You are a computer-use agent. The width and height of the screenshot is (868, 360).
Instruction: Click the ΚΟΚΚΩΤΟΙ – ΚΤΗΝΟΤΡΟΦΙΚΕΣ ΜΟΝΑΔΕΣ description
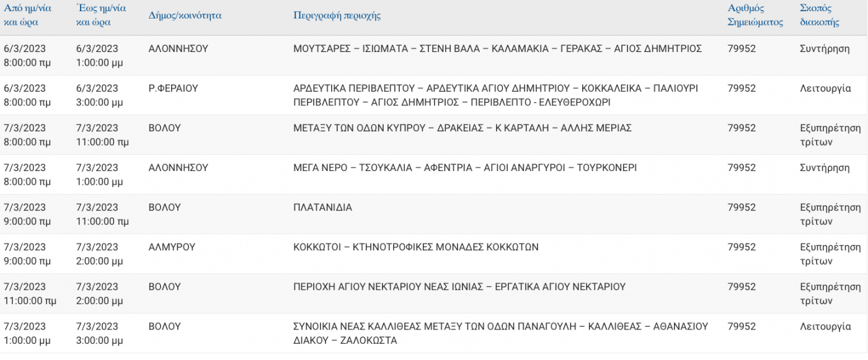[x=416, y=247]
